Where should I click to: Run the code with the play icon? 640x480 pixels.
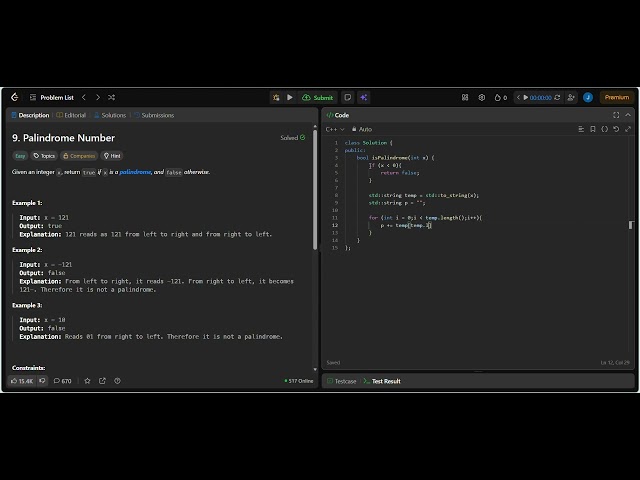(290, 97)
